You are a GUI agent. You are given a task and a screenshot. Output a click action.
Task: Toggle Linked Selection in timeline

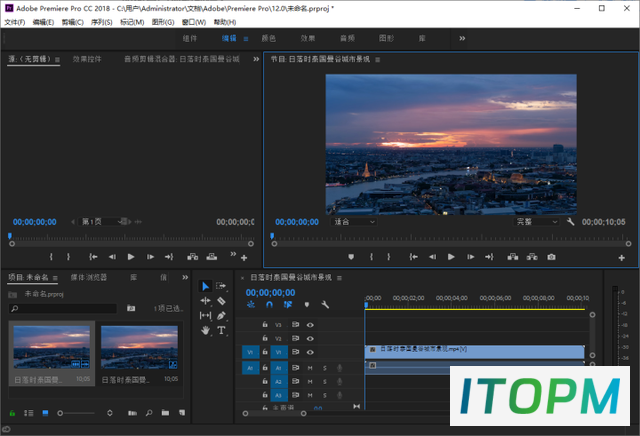click(288, 305)
